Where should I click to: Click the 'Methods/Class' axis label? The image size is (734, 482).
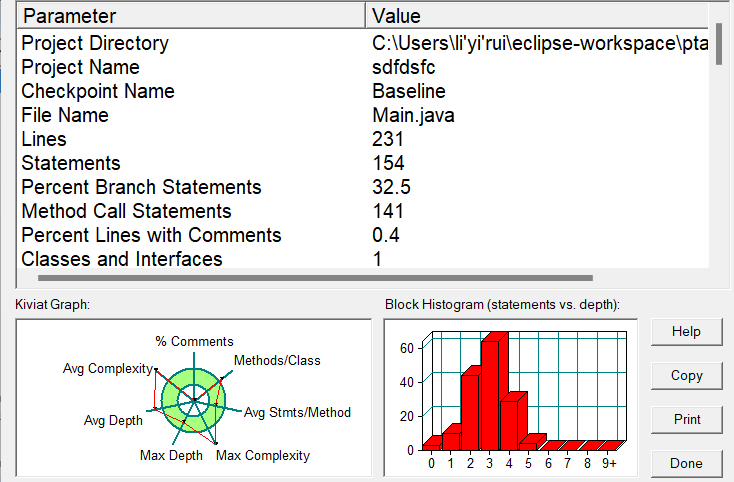coord(277,360)
